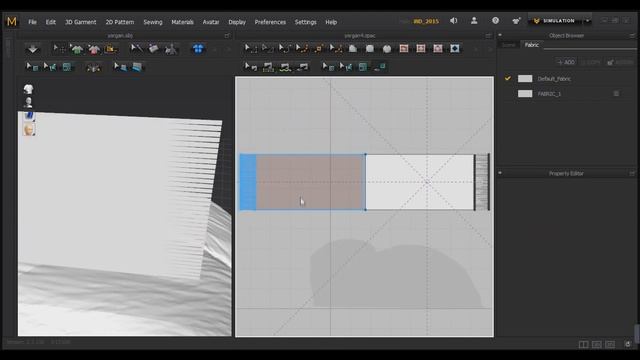
Task: Switch to the Fabric tab in Object Browser
Action: pyautogui.click(x=531, y=45)
